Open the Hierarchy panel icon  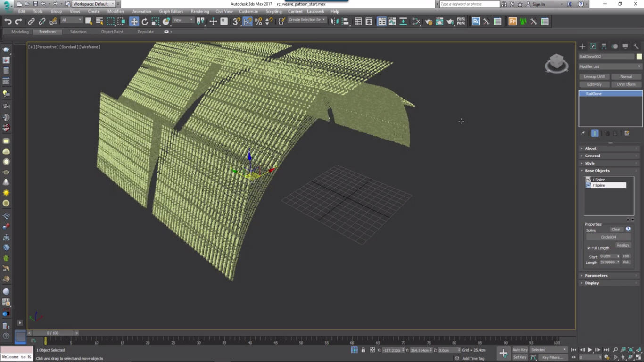click(604, 46)
